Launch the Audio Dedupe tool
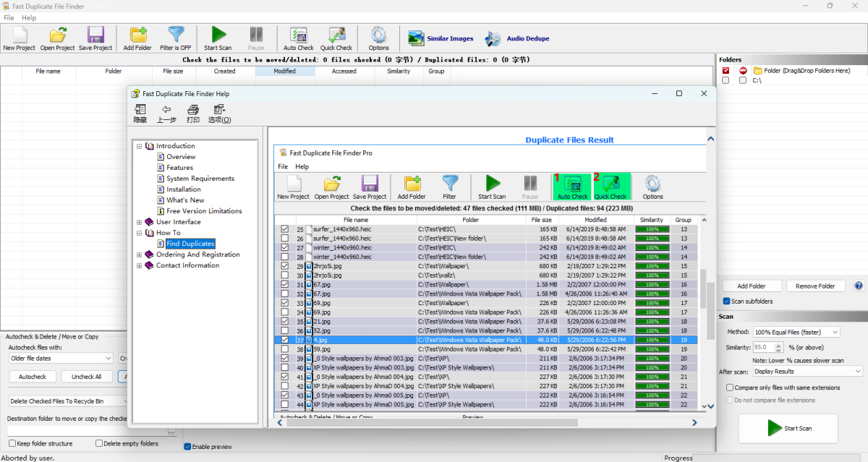 click(x=517, y=38)
